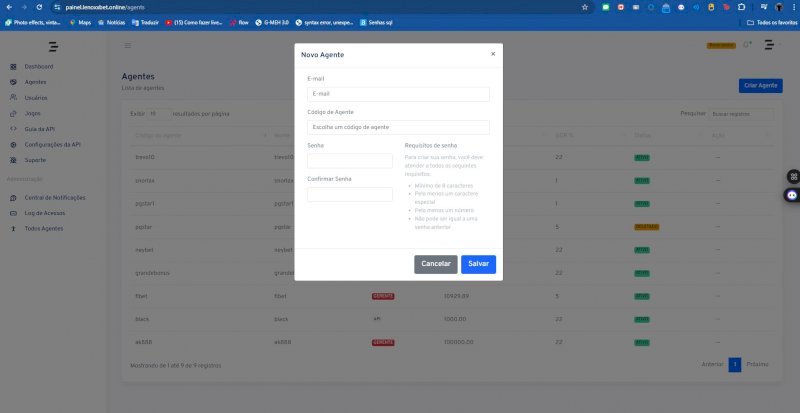The height and width of the screenshot is (413, 800).
Task: Click into the Senha password field
Action: [350, 161]
